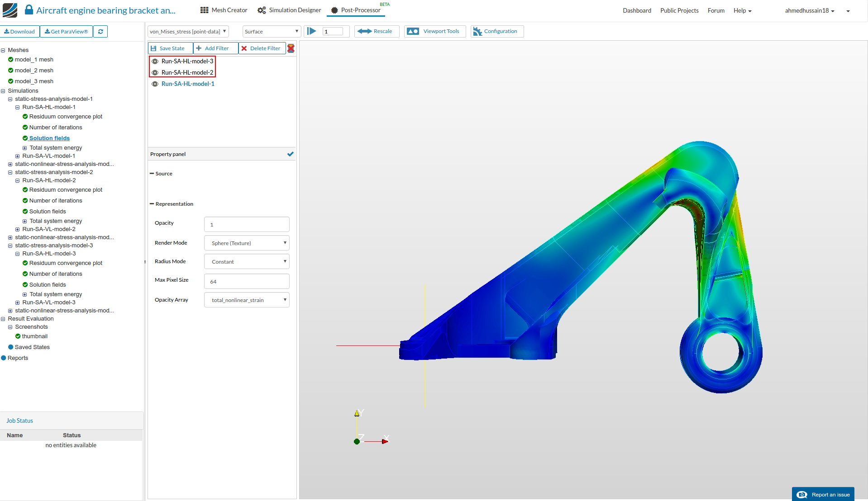
Task: Open the Render Mode dropdown
Action: pos(247,243)
